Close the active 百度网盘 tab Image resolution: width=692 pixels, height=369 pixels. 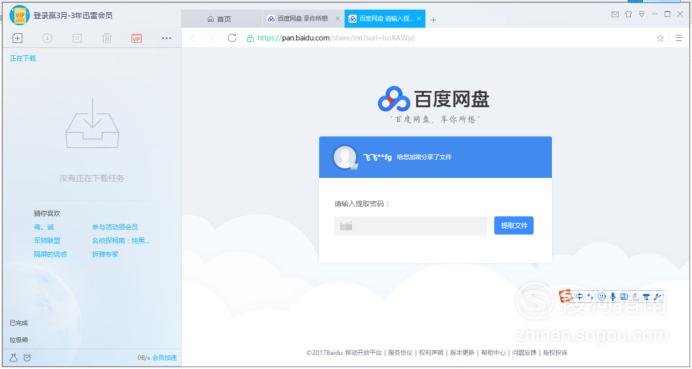click(419, 19)
